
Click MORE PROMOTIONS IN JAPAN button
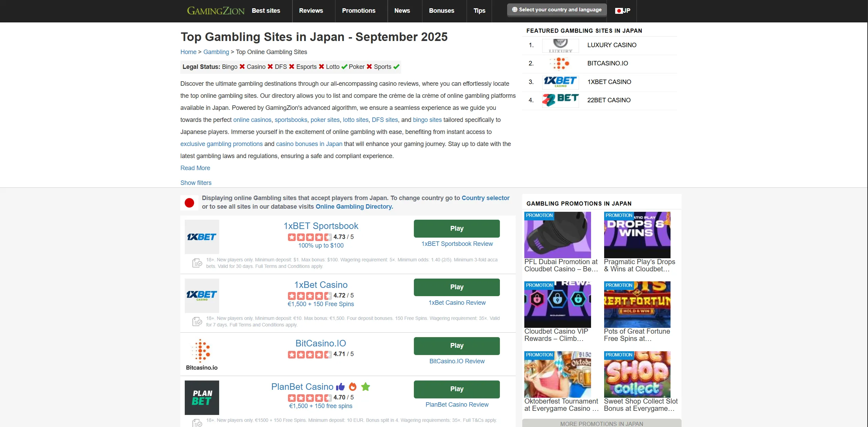point(601,424)
